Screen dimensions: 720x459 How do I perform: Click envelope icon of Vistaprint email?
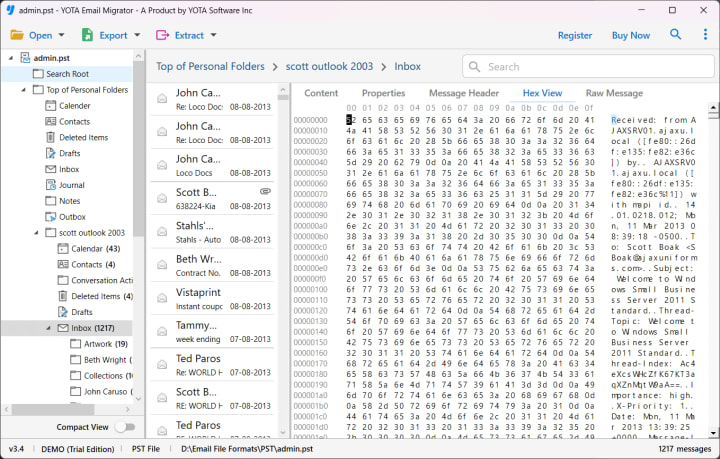[162, 298]
